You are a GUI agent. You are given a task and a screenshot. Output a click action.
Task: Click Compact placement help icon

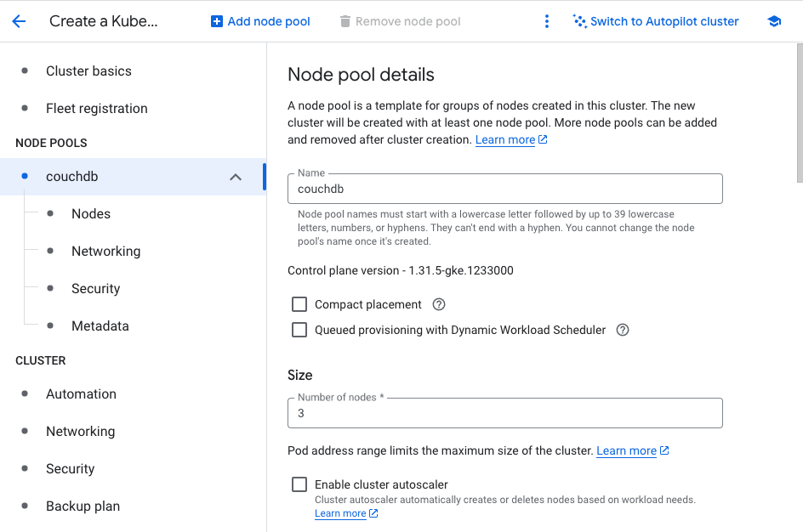(x=439, y=304)
